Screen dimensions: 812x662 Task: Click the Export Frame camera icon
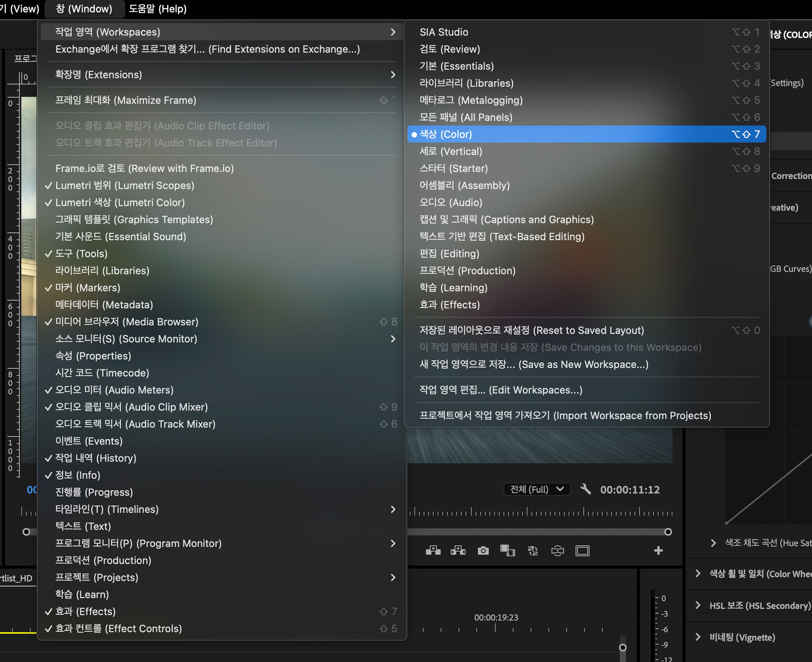pos(483,551)
